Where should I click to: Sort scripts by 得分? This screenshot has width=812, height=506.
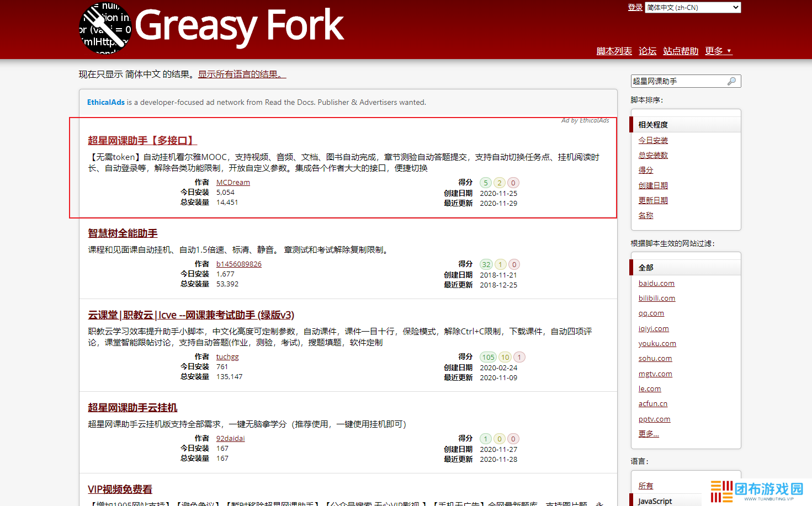(x=646, y=170)
